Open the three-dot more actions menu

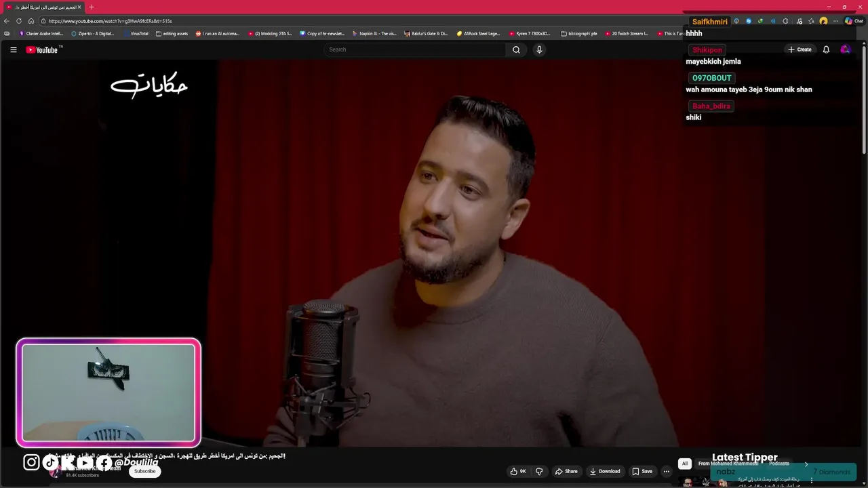(667, 471)
